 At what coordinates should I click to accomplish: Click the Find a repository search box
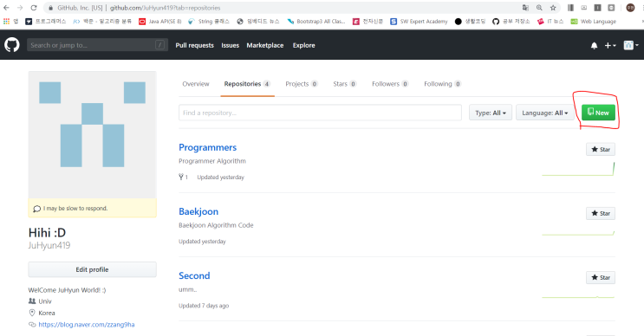[320, 113]
